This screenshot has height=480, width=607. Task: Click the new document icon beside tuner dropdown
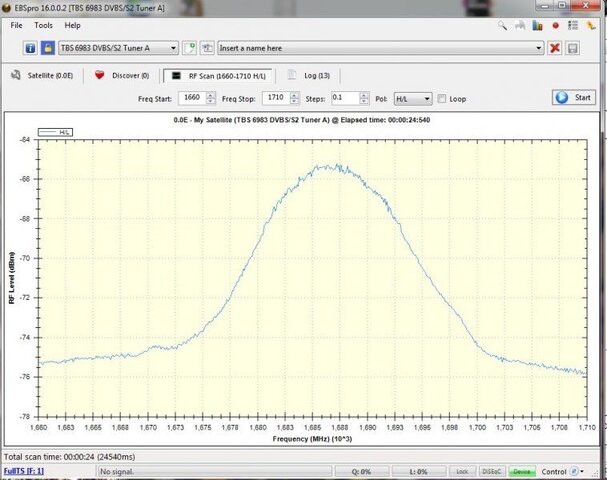189,48
